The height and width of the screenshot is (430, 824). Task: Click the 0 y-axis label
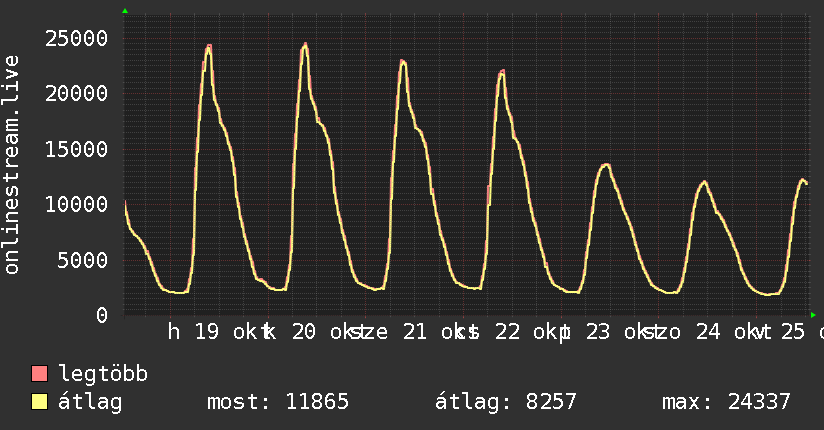click(x=102, y=315)
